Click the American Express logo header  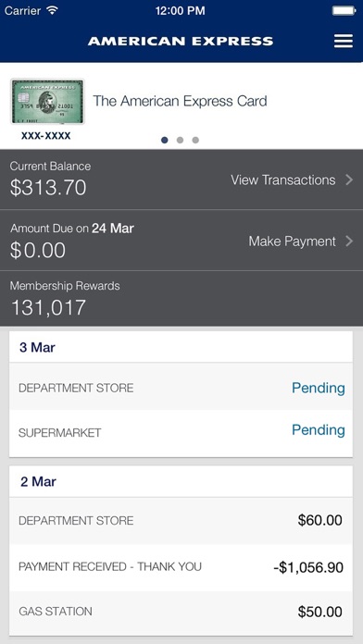pyautogui.click(x=181, y=41)
